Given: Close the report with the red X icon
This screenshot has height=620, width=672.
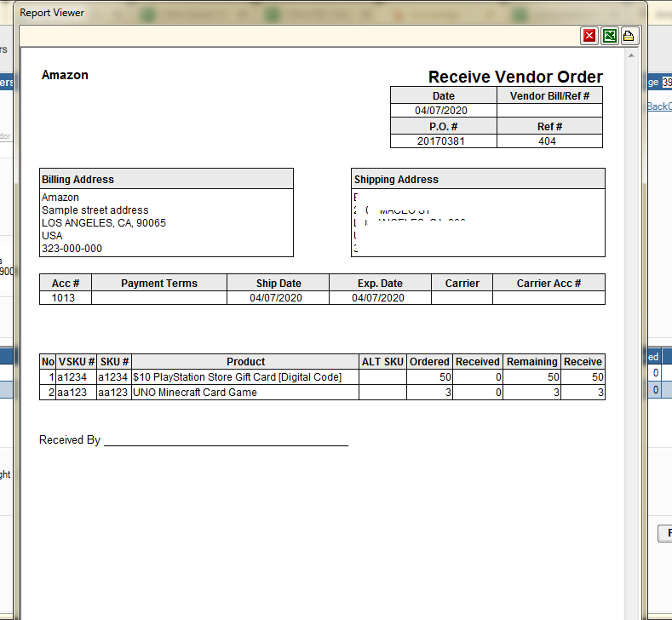Looking at the screenshot, I should click(x=589, y=36).
